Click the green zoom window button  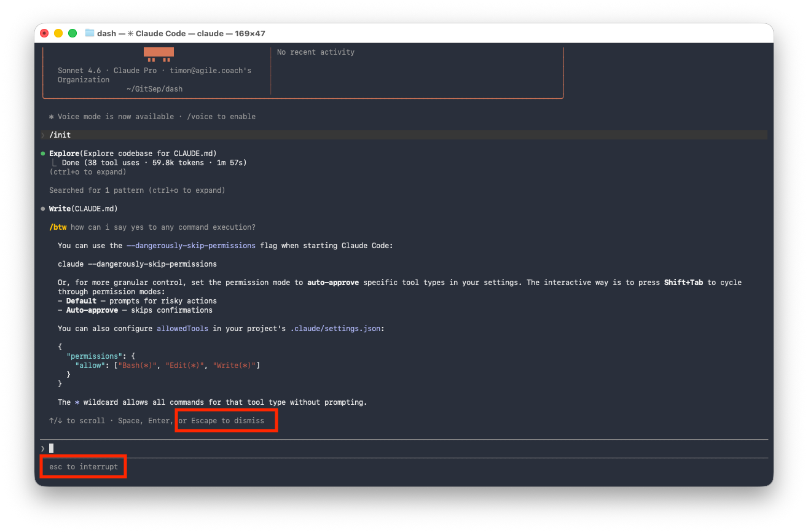[73, 33]
